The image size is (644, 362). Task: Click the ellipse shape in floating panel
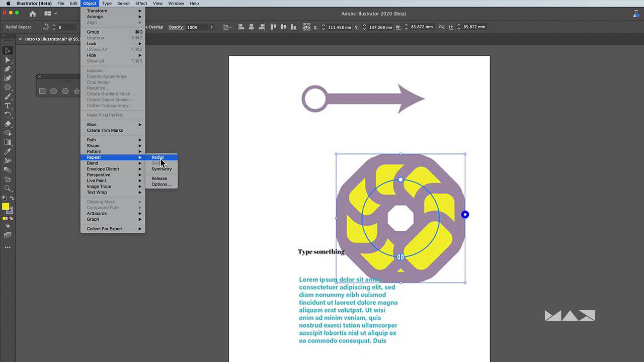tap(54, 91)
